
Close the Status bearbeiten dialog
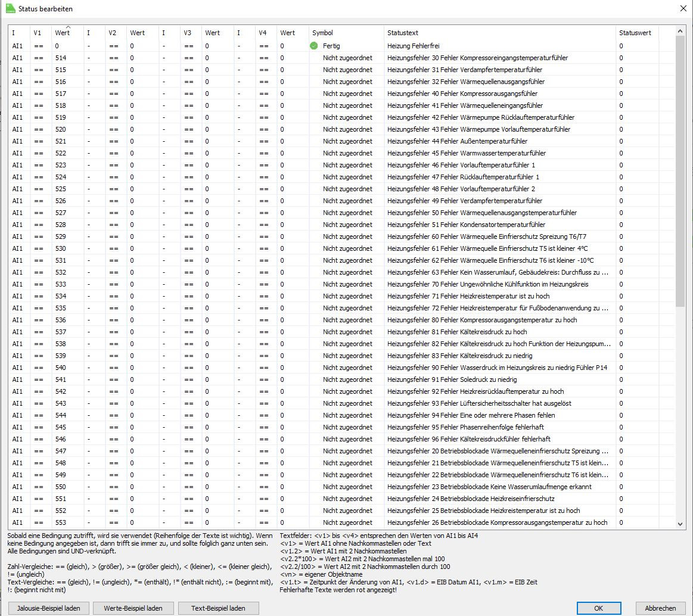(682, 9)
